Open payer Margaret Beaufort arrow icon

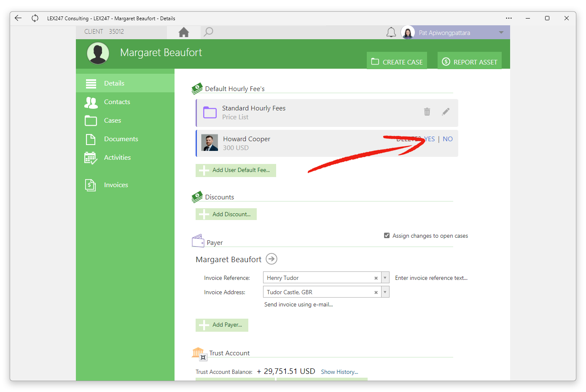(271, 259)
